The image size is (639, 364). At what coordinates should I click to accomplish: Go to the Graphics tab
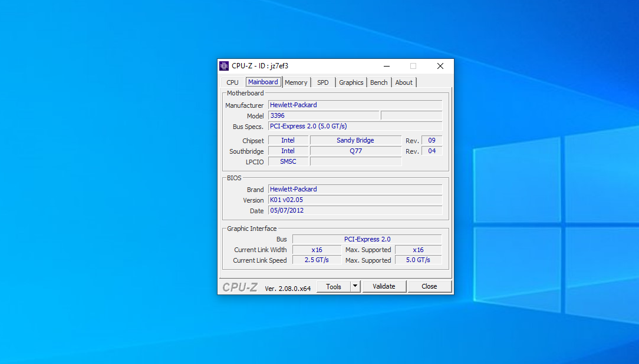click(351, 82)
